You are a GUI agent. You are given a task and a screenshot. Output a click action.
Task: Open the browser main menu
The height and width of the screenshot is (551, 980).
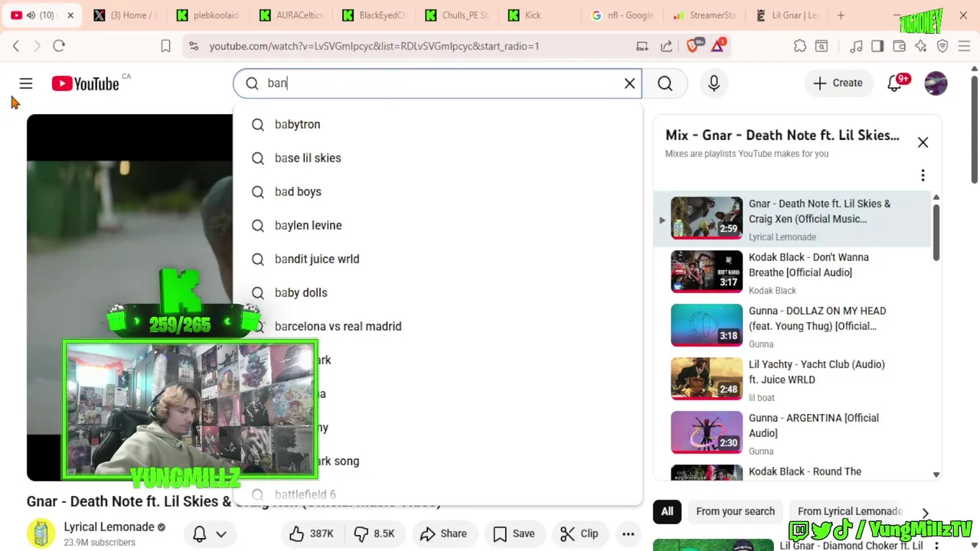click(x=964, y=46)
